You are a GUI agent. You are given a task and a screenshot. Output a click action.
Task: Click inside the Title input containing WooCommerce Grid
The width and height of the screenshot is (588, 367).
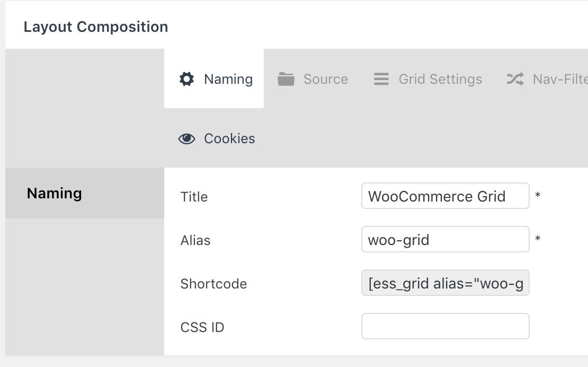[445, 196]
